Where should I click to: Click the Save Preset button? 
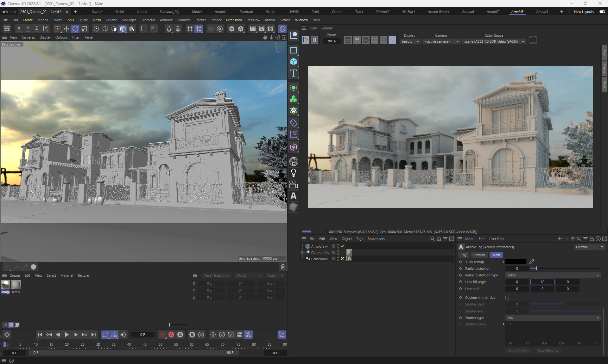tap(548, 351)
